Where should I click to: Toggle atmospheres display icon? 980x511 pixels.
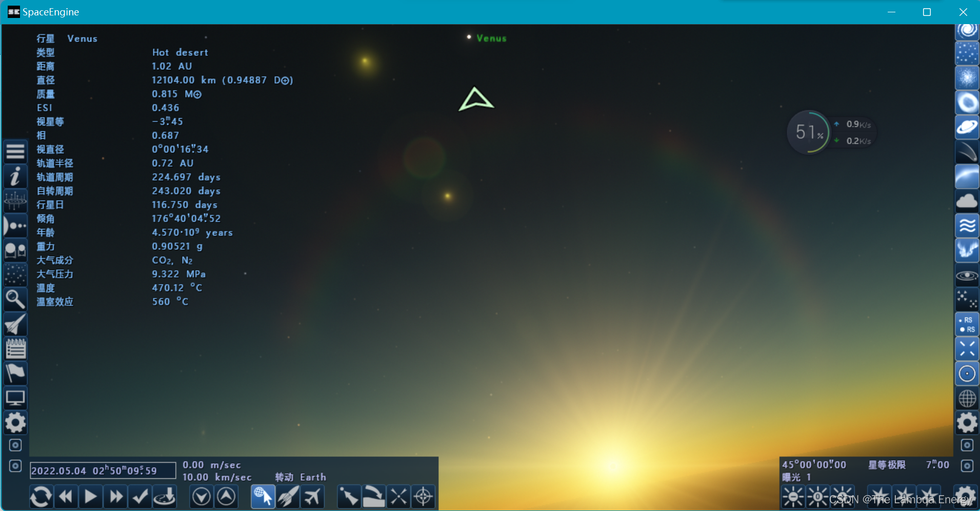click(967, 176)
